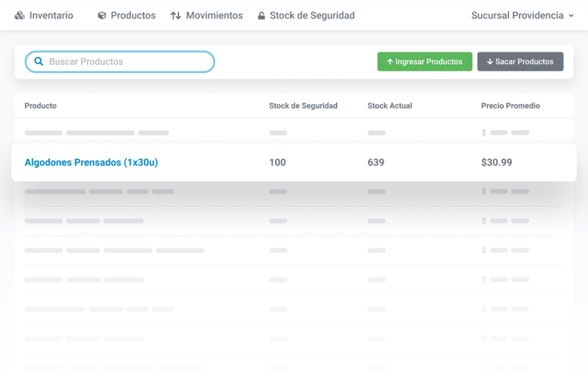Open the Movimientos section
This screenshot has width=588, height=392.
click(x=207, y=15)
